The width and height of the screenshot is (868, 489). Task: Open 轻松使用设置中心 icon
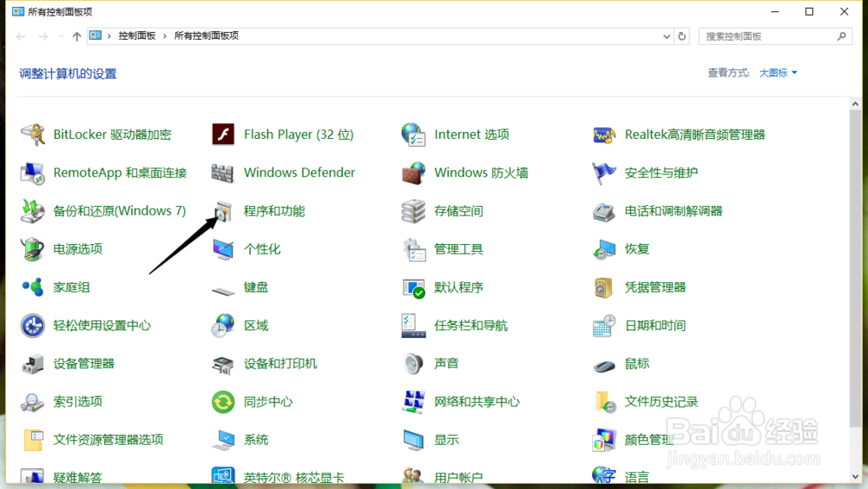[x=33, y=326]
